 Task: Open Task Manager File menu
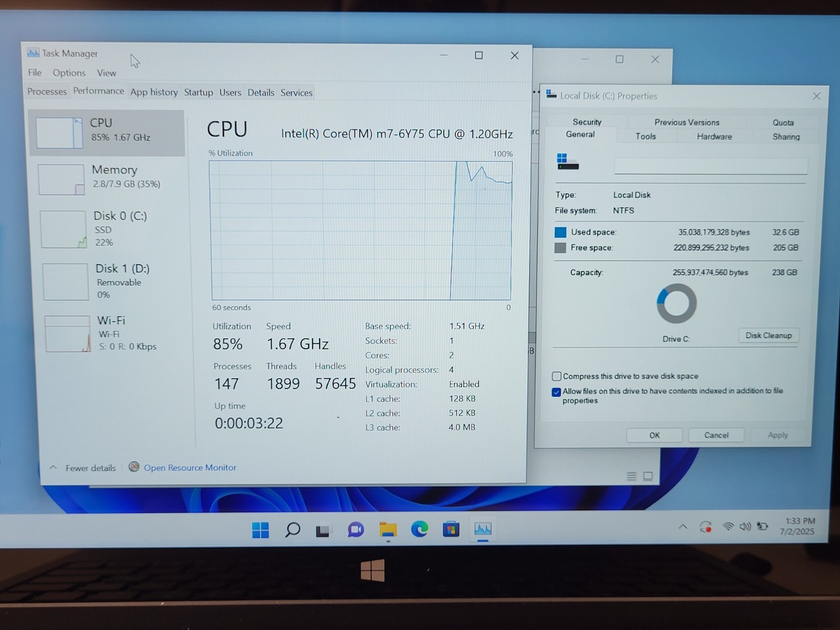35,72
